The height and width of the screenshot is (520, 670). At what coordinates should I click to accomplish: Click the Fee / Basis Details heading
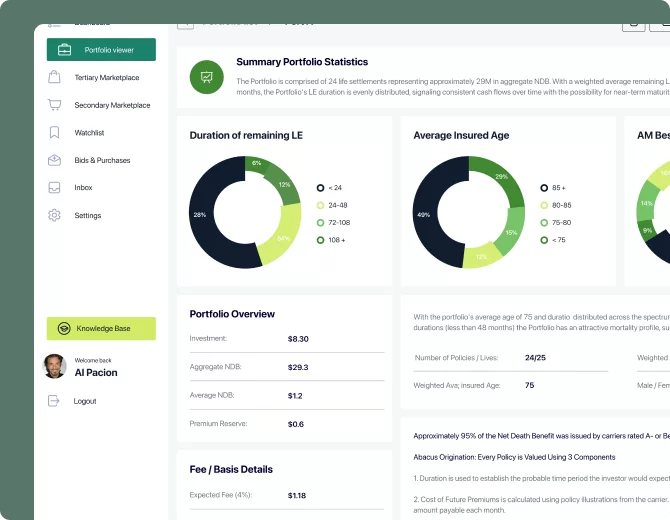coord(231,470)
